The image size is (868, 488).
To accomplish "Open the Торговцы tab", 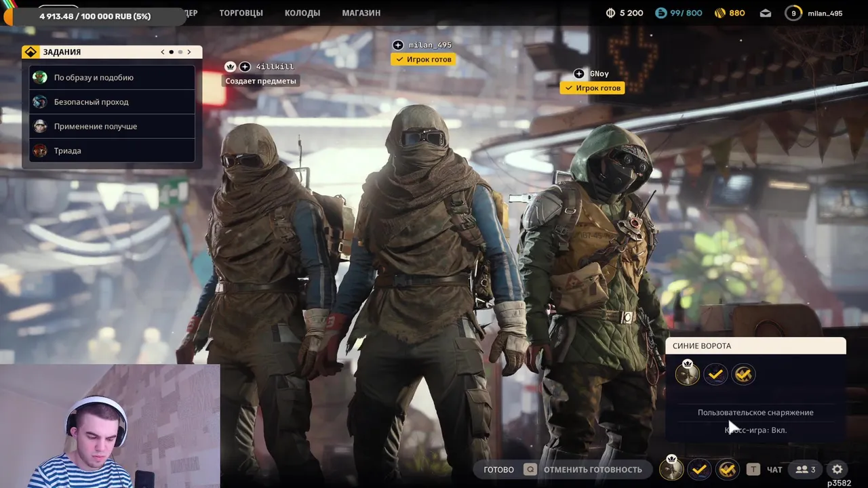I will (x=241, y=13).
